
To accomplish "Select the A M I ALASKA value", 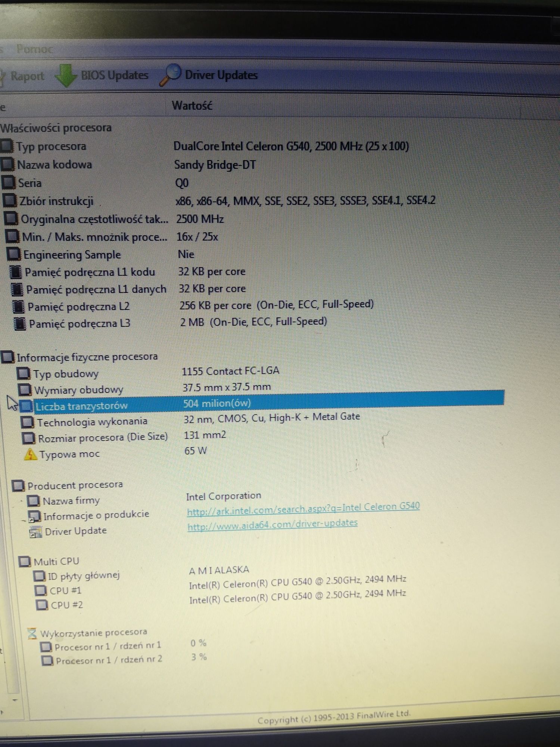I will pyautogui.click(x=219, y=571).
